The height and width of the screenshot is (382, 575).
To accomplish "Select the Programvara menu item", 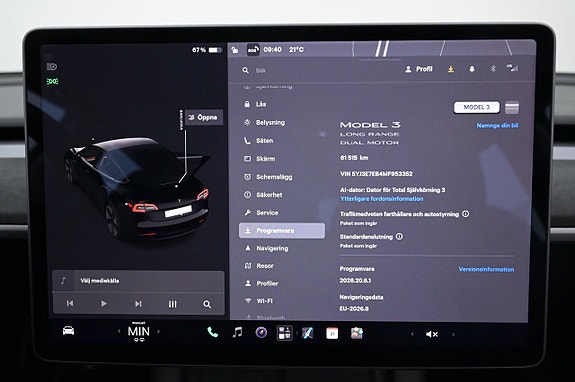I will (282, 231).
